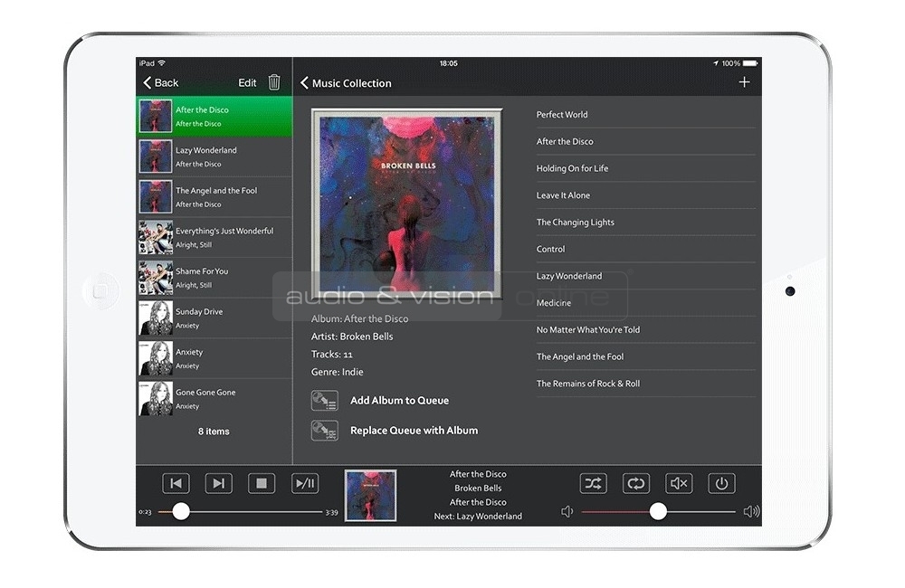Tap the Next: Lazy Wonderland label
Screen dimensions: 905x588
pyautogui.click(x=478, y=517)
